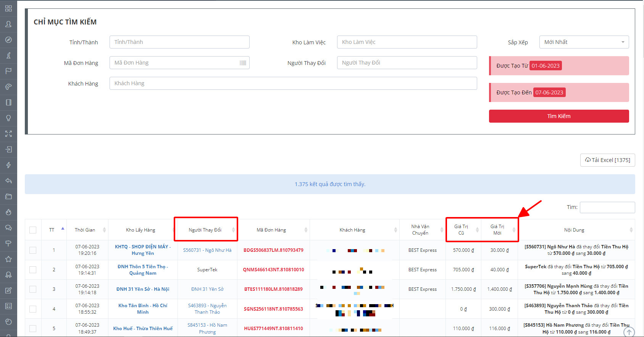
Task: Open the login-arrow sidebar icon
Action: click(8, 149)
